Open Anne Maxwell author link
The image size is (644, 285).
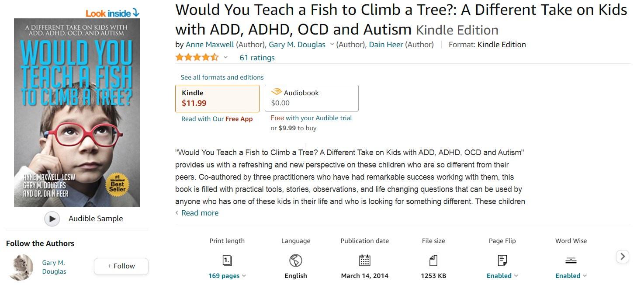click(x=210, y=45)
